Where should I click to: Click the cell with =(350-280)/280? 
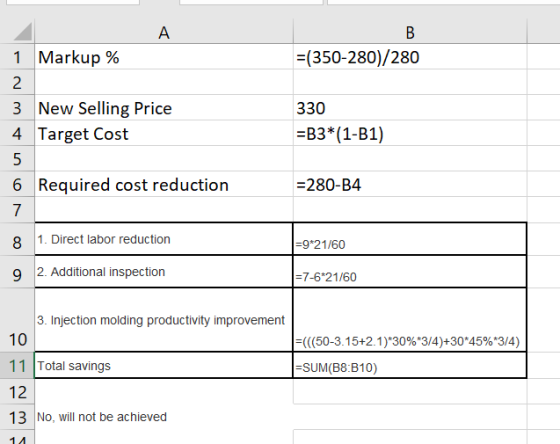(410, 57)
